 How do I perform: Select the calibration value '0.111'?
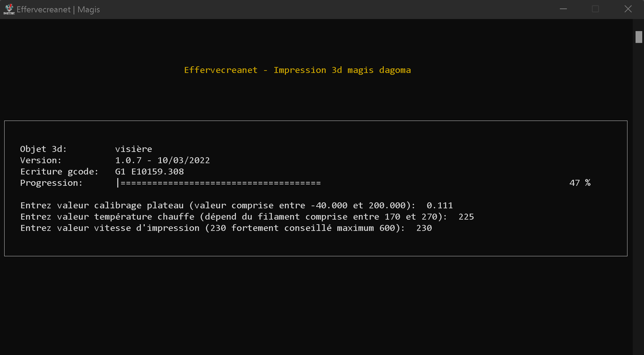point(440,206)
